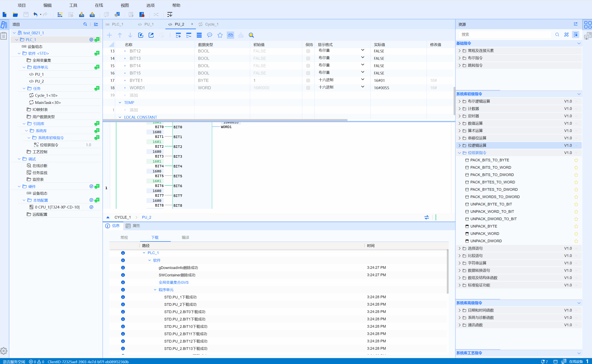The image size is (592, 364).
Task: Click the search icon in project panel
Action: (x=85, y=24)
